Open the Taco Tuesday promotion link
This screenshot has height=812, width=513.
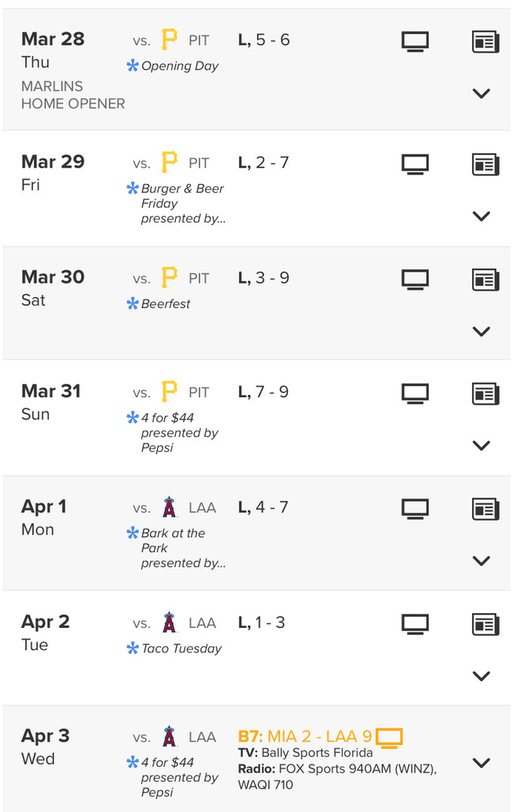click(181, 648)
